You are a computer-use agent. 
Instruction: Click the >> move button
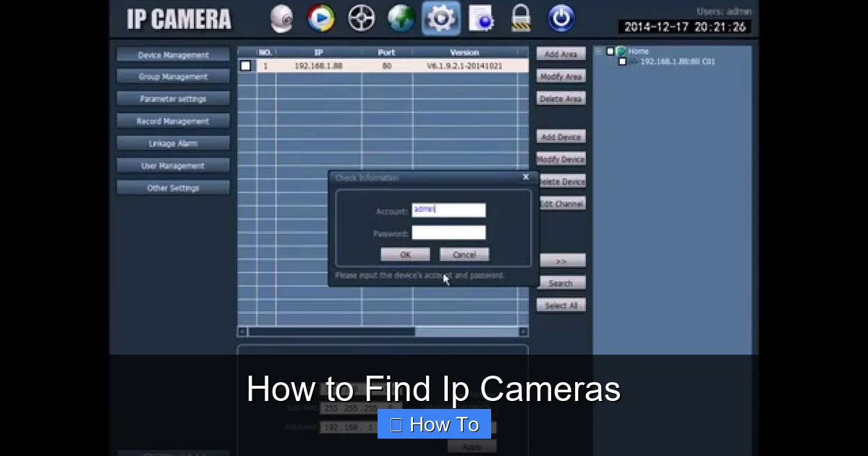tap(562, 261)
